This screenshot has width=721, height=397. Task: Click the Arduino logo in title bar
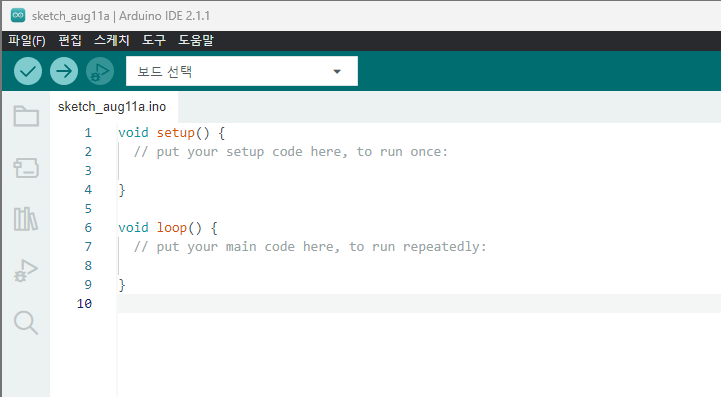pyautogui.click(x=18, y=15)
